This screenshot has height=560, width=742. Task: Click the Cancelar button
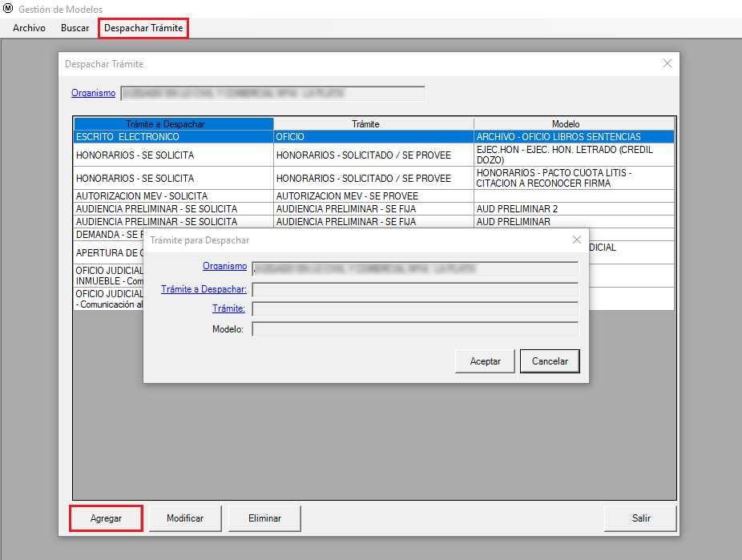point(550,361)
